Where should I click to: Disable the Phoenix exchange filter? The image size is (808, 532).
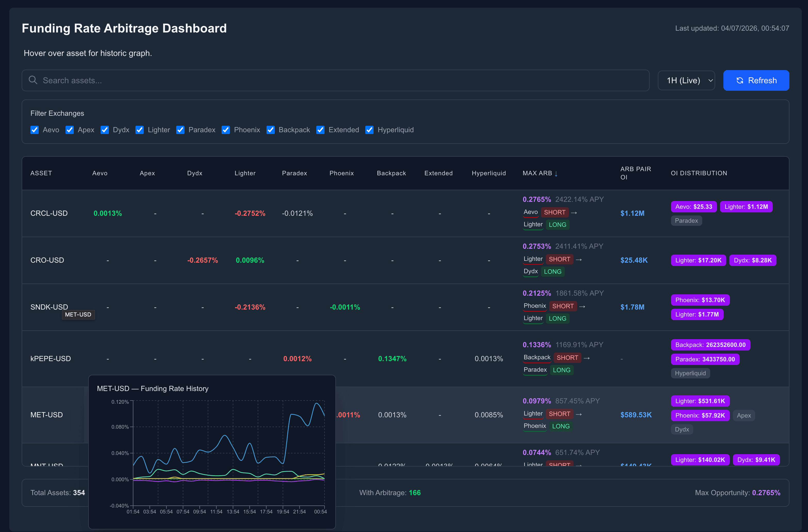click(x=226, y=130)
